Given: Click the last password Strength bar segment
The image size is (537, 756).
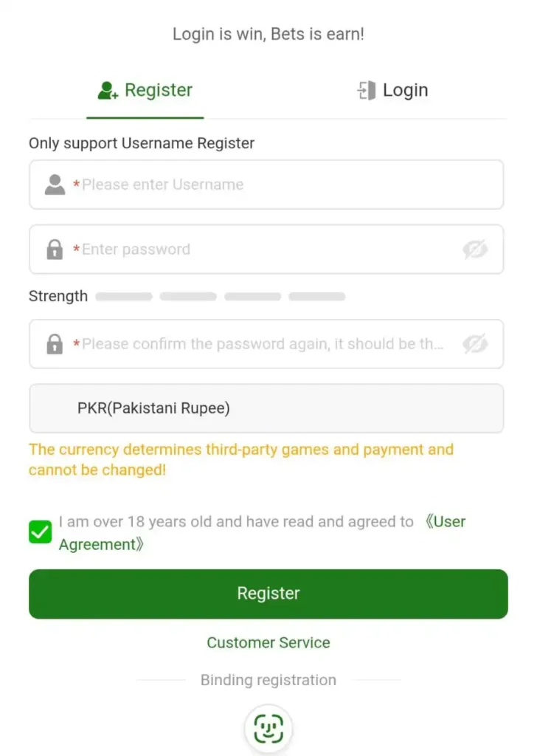Looking at the screenshot, I should tap(316, 297).
